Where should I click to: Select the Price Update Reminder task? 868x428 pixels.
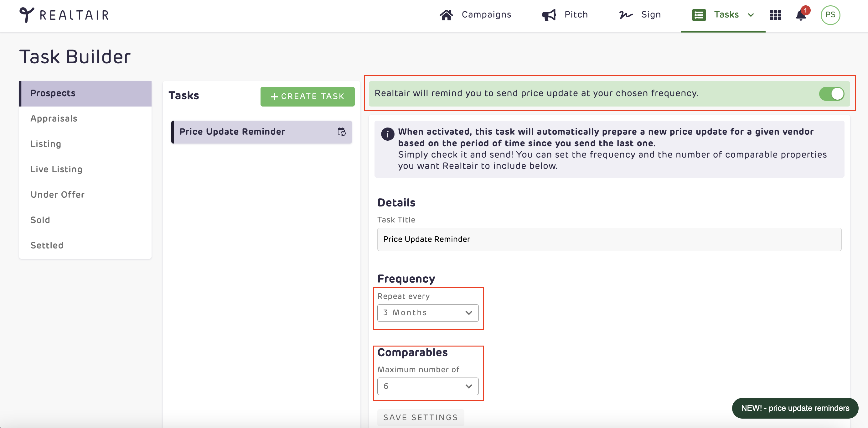coord(261,132)
